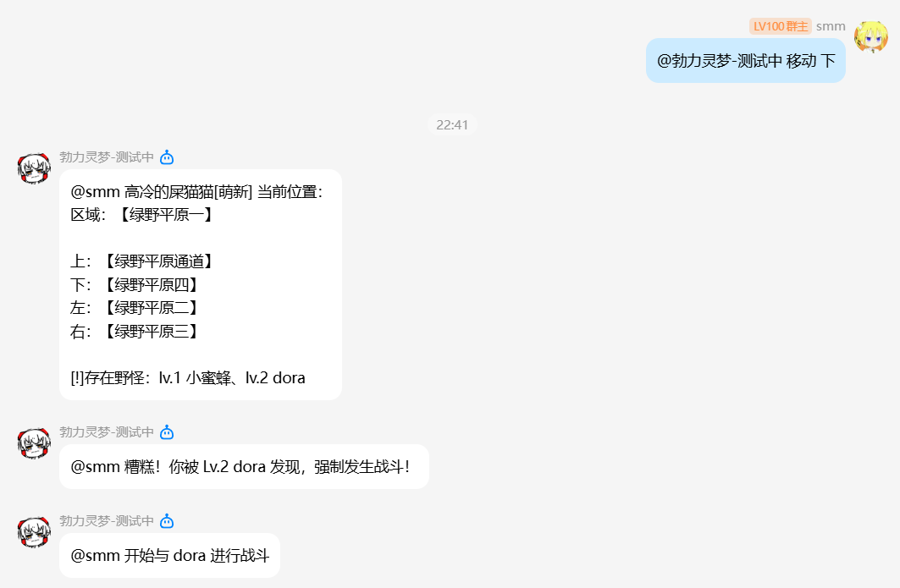Click the wild monster warning line
This screenshot has height=588, width=900.
[x=188, y=378]
